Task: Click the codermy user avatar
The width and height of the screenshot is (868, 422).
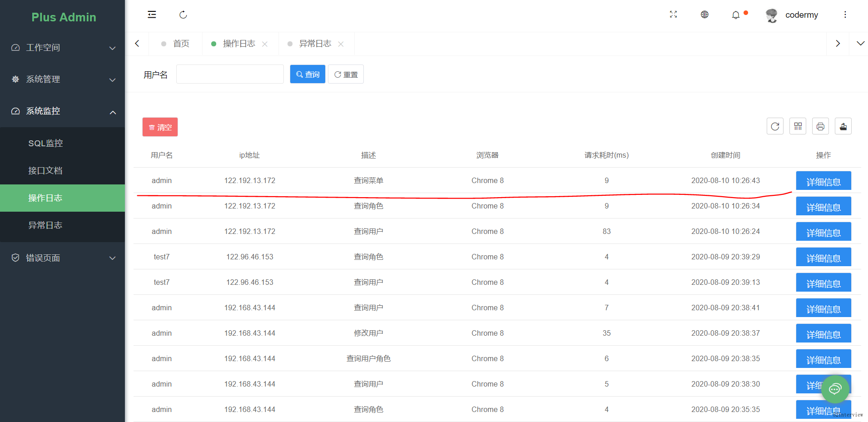Action: 771,15
